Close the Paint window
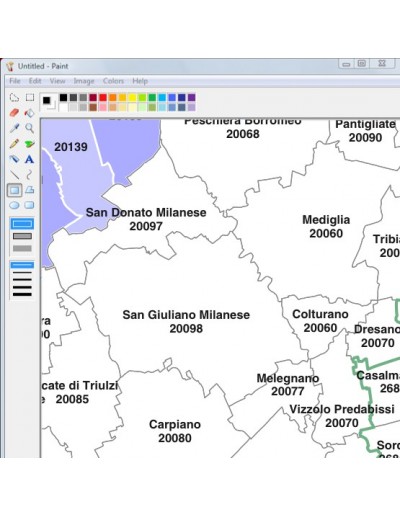The image size is (400, 517). [382, 64]
